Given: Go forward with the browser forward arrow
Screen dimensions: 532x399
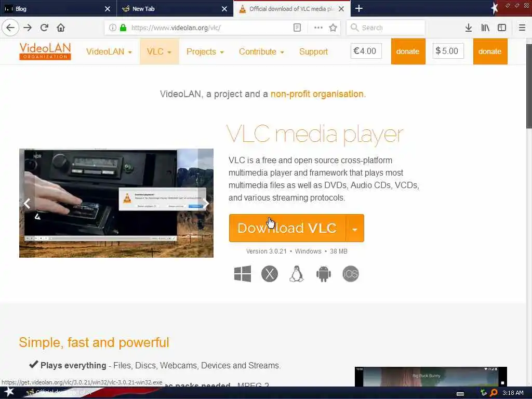Looking at the screenshot, I should (x=28, y=28).
